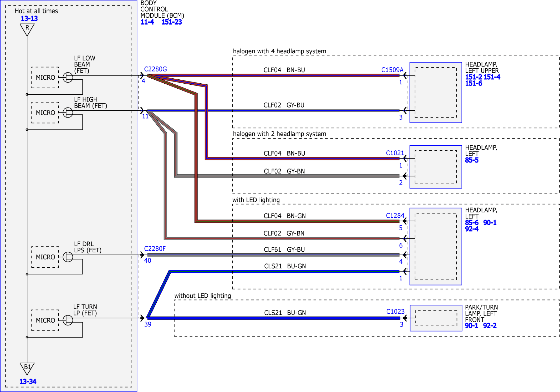The height and width of the screenshot is (392, 560).
Task: Open page reference 13-34 link
Action: pos(28,381)
